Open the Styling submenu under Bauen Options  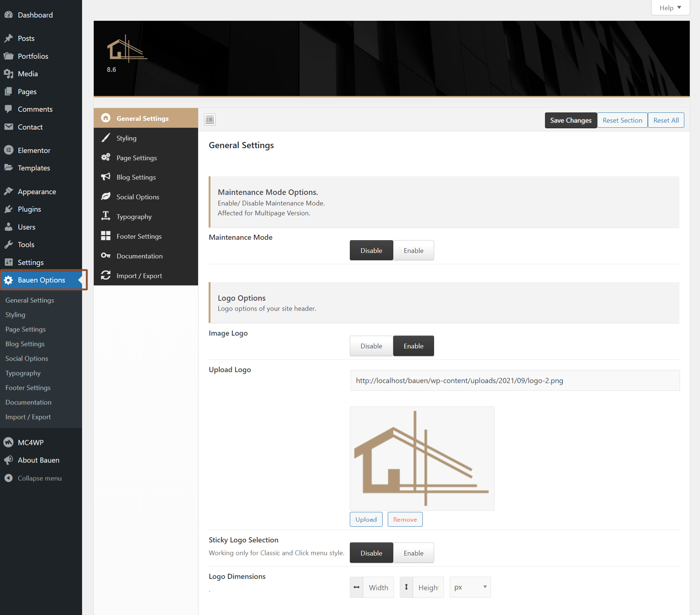click(15, 315)
